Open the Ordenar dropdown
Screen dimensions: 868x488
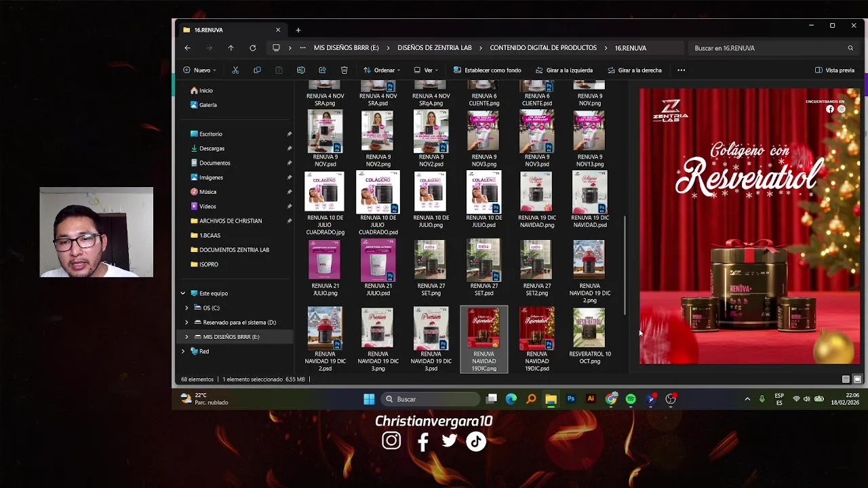pos(382,70)
